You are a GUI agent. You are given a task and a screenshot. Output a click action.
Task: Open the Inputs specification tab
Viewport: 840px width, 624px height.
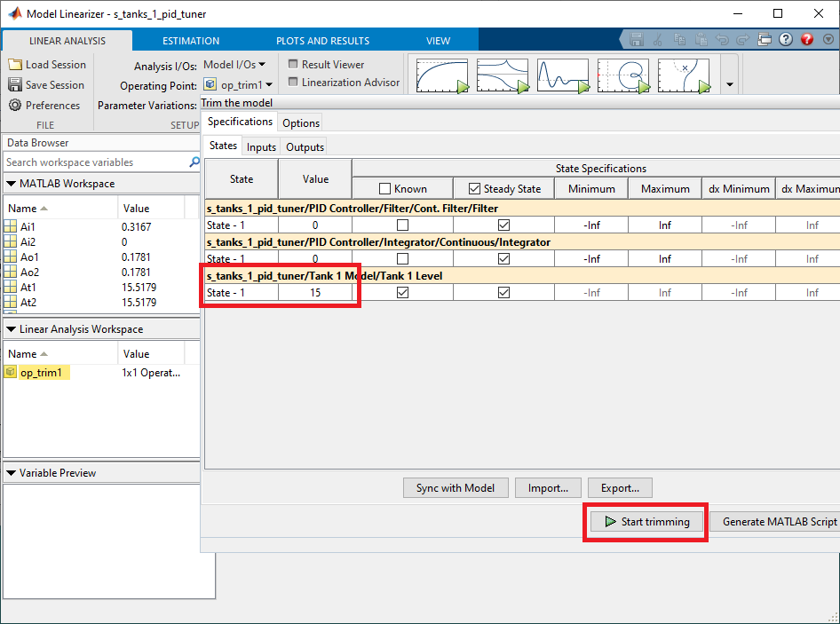[261, 147]
